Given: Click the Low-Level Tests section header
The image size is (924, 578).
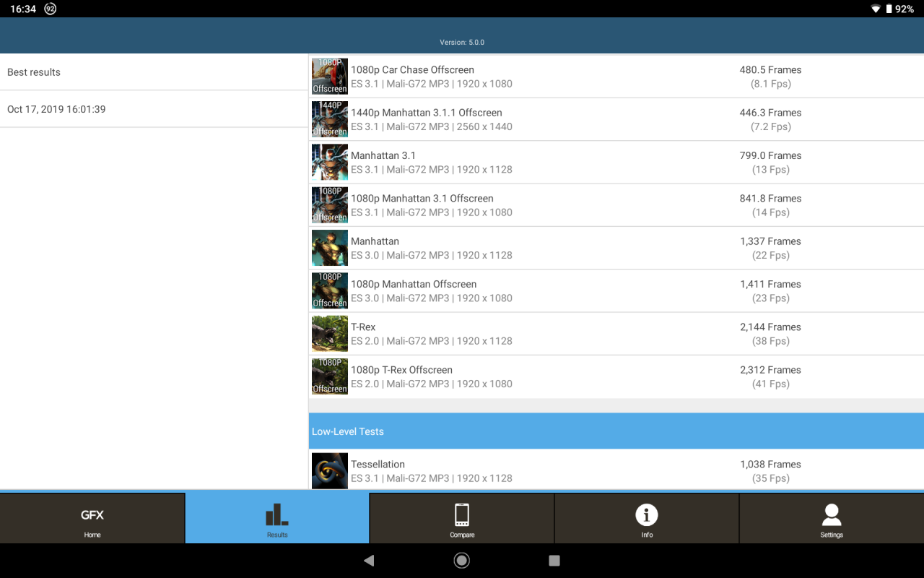Looking at the screenshot, I should point(616,431).
